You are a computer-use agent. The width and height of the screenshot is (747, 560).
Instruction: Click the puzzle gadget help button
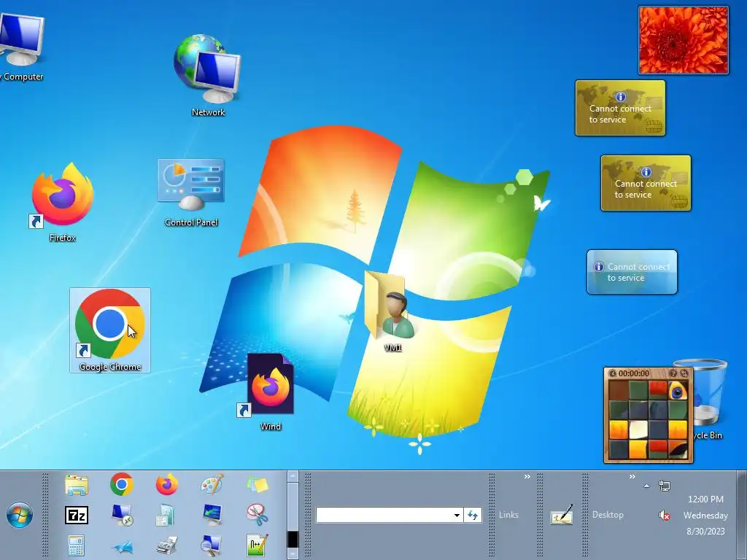click(673, 374)
